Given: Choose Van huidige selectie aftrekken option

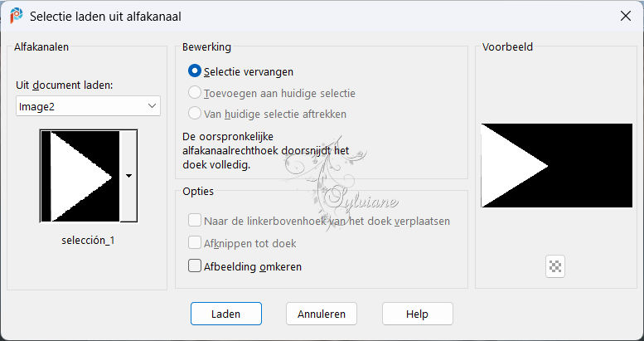Looking at the screenshot, I should tap(194, 114).
